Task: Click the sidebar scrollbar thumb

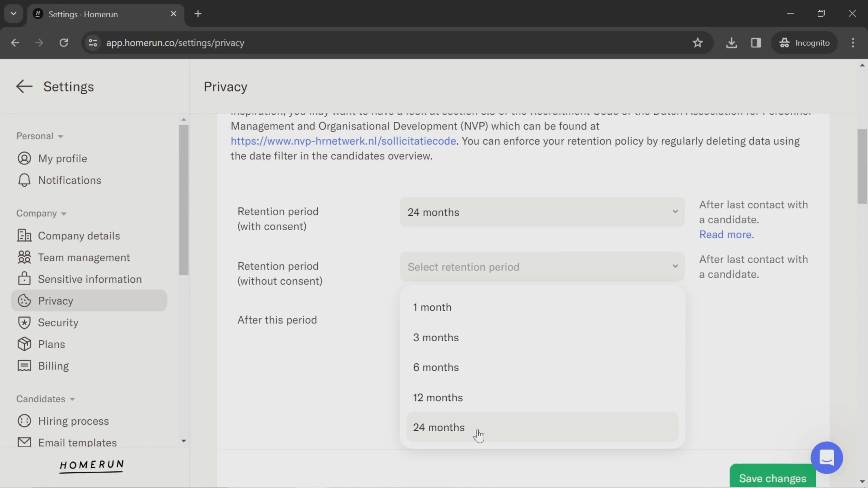Action: [x=184, y=200]
